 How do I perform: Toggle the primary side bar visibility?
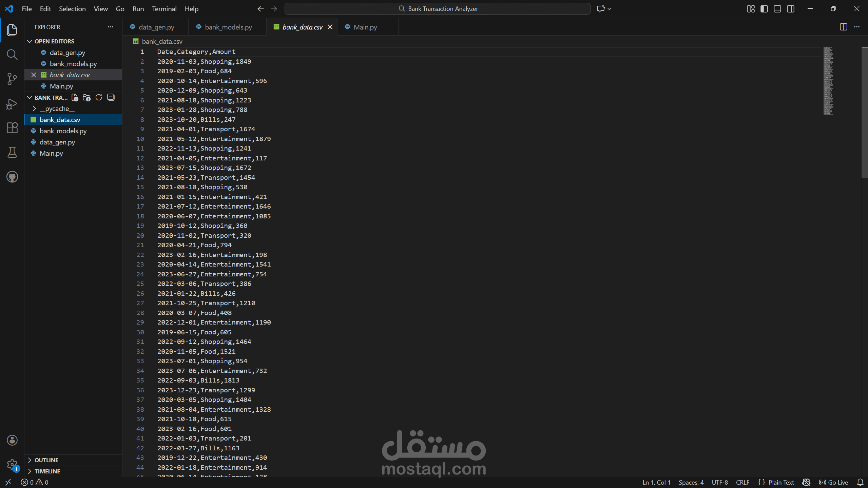pyautogui.click(x=764, y=9)
